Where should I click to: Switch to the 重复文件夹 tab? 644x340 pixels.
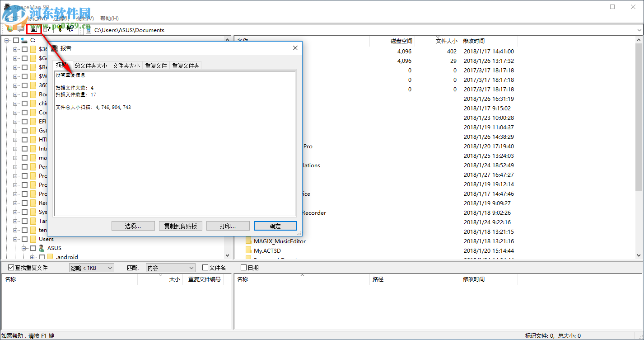pyautogui.click(x=186, y=66)
